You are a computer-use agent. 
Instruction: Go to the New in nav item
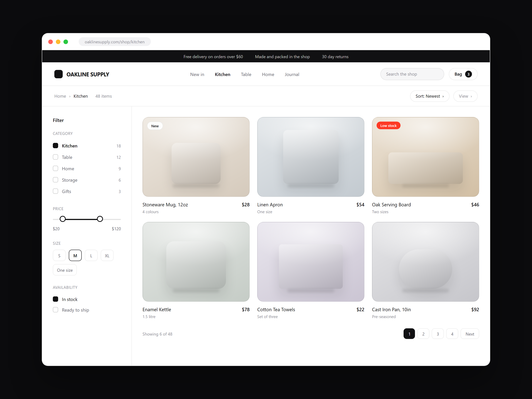point(197,74)
